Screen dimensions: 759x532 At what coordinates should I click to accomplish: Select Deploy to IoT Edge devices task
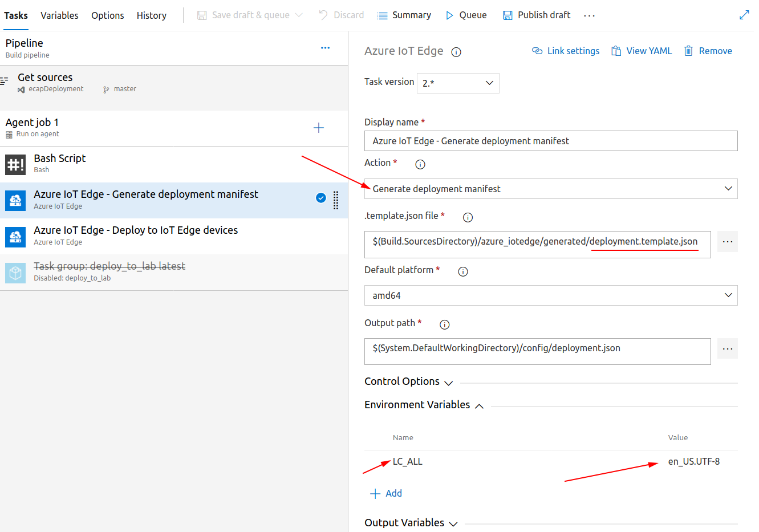[174, 236]
